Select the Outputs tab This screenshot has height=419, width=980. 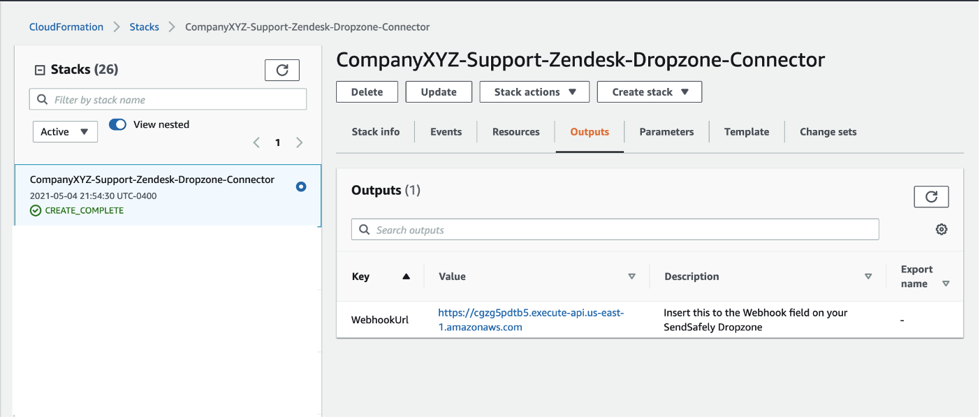[590, 131]
